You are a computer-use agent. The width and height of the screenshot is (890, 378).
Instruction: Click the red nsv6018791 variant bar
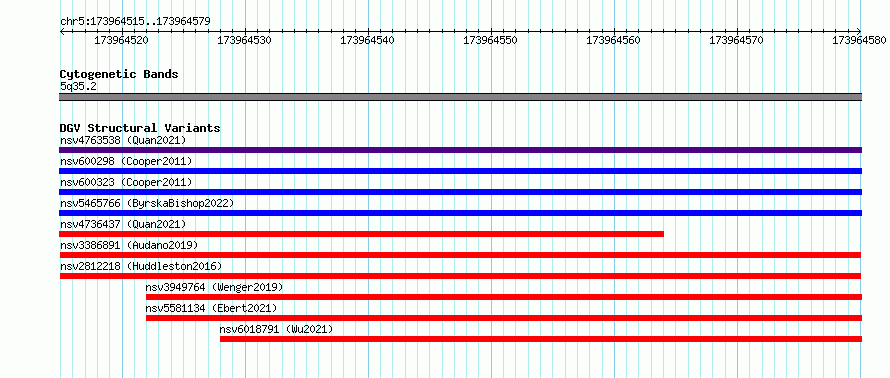[x=541, y=339]
